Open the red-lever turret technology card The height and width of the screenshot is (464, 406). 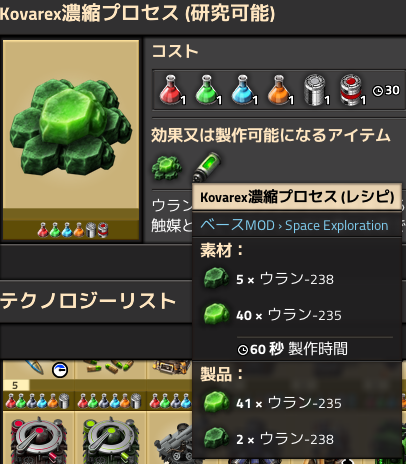tap(39, 437)
